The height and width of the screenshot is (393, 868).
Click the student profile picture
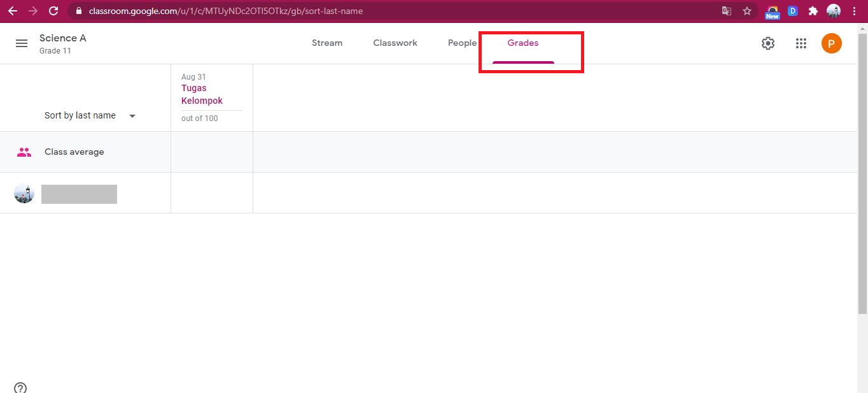pos(24,193)
